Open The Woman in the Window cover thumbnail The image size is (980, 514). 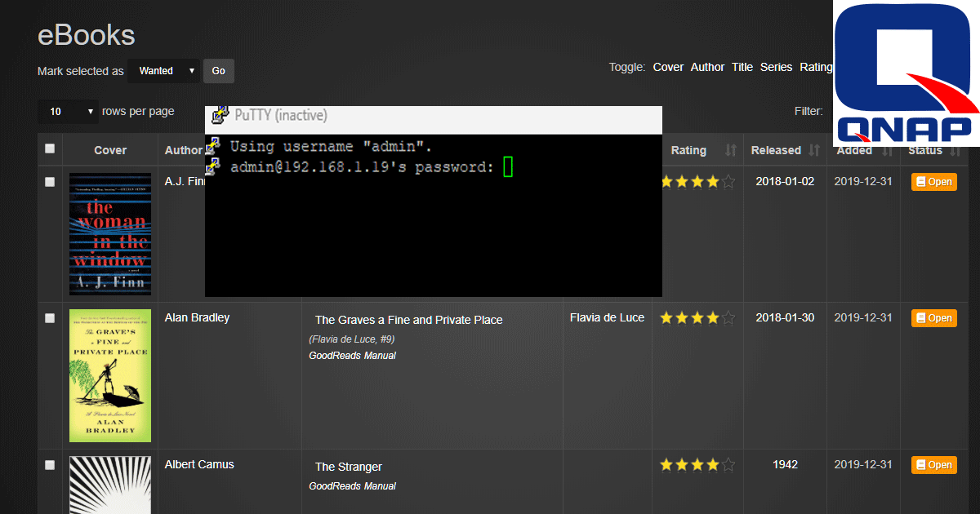click(110, 234)
